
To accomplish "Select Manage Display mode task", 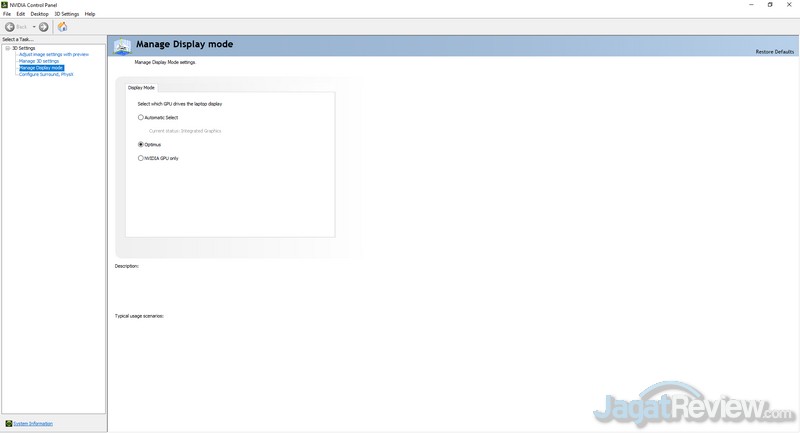I will [41, 68].
